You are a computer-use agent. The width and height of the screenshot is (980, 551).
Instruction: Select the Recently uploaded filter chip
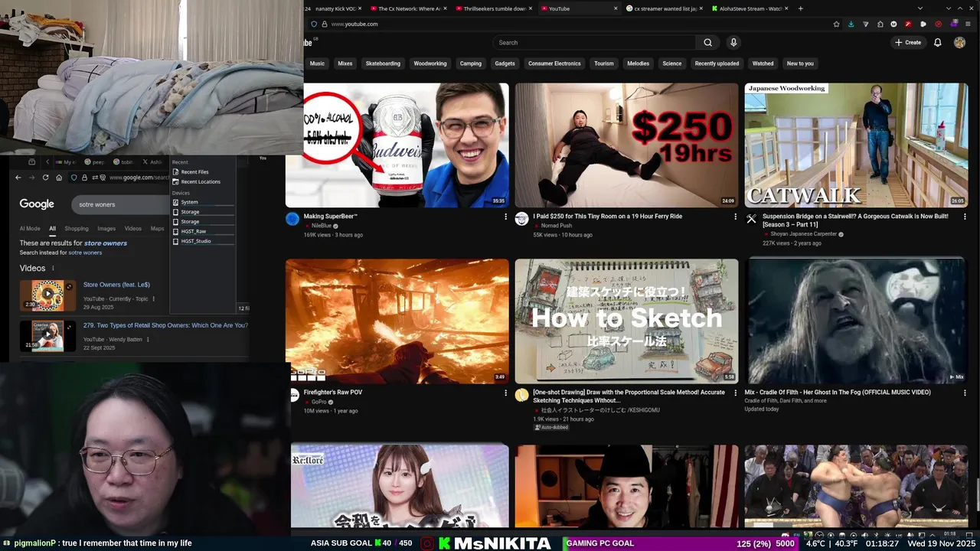[717, 64]
